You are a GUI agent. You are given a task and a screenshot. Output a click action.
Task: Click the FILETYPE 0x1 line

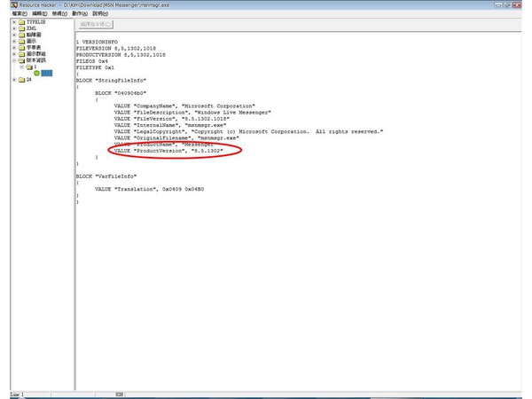pos(95,68)
